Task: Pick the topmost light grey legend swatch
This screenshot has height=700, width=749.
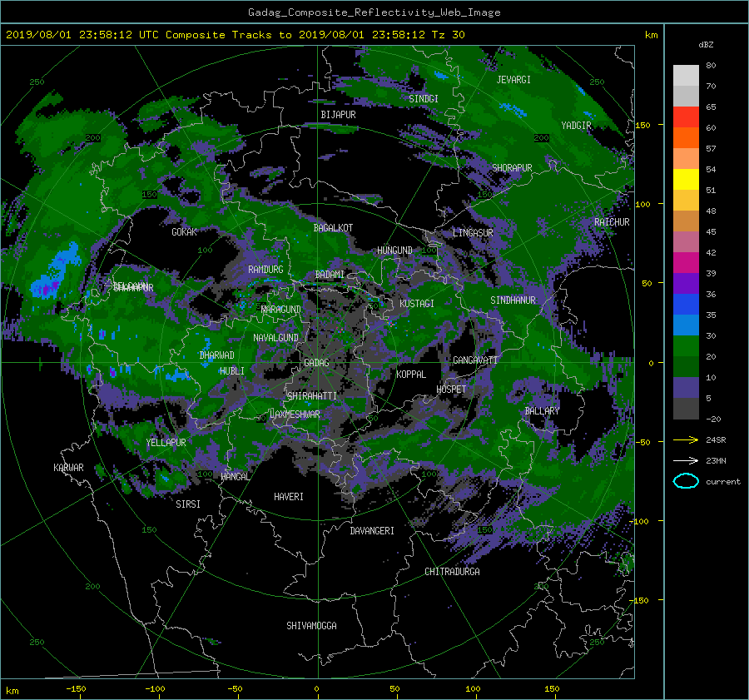Action: [x=686, y=76]
